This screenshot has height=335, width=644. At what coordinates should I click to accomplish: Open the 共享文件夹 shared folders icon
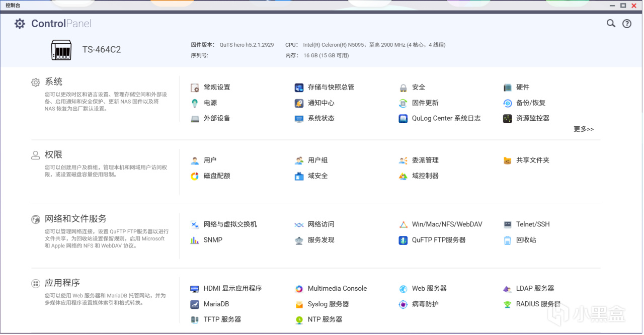tap(508, 160)
